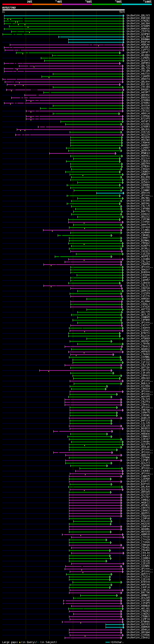This screenshot has width=154, height=644.
Task: Click the cyan =100char. scale bar
Action: coord(108,642)
